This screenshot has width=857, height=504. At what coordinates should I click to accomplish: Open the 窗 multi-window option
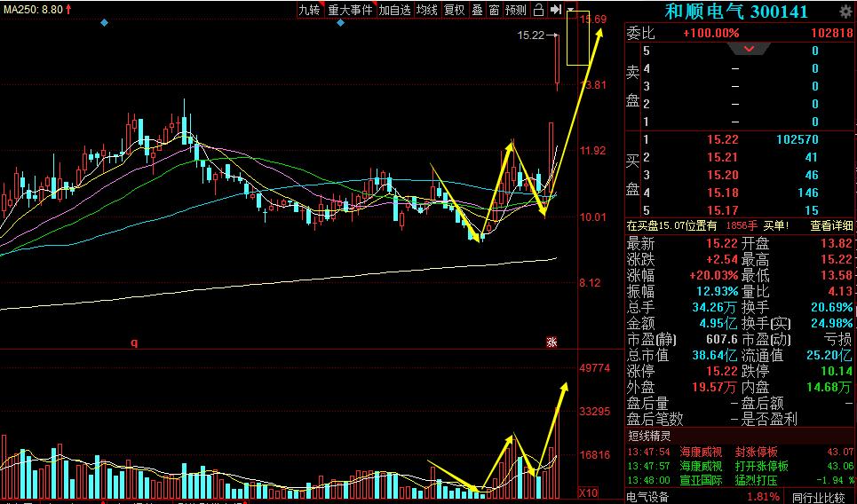tap(494, 10)
